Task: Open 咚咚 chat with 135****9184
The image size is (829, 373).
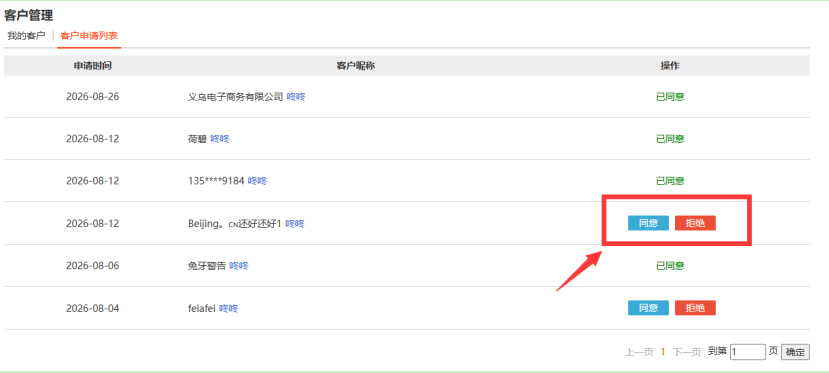Action: [x=257, y=181]
